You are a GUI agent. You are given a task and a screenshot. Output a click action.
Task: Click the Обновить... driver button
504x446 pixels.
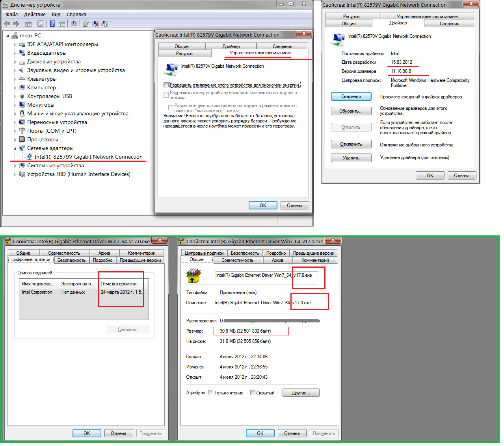point(351,111)
